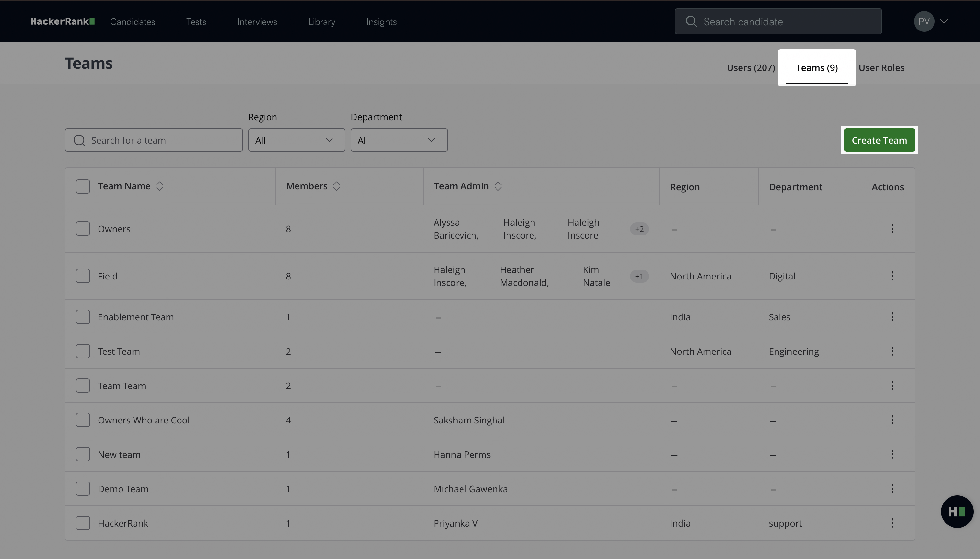
Task: Toggle the select-all teams checkbox
Action: pyautogui.click(x=83, y=186)
